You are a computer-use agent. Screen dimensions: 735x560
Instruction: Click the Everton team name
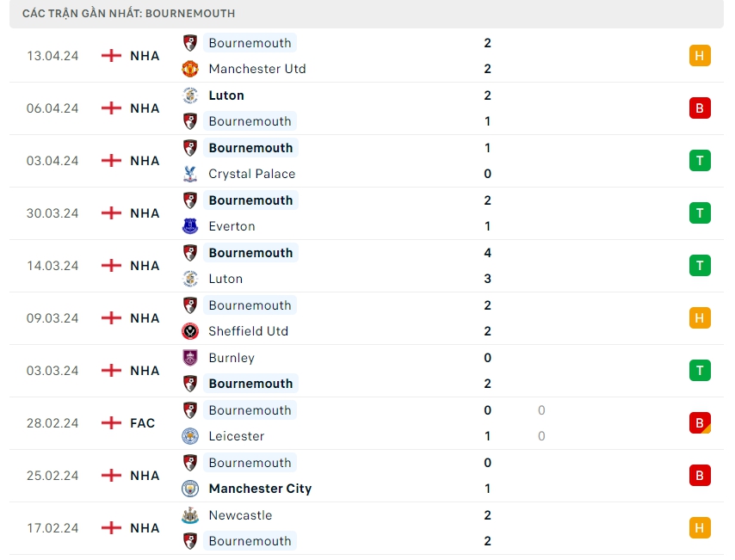[232, 226]
